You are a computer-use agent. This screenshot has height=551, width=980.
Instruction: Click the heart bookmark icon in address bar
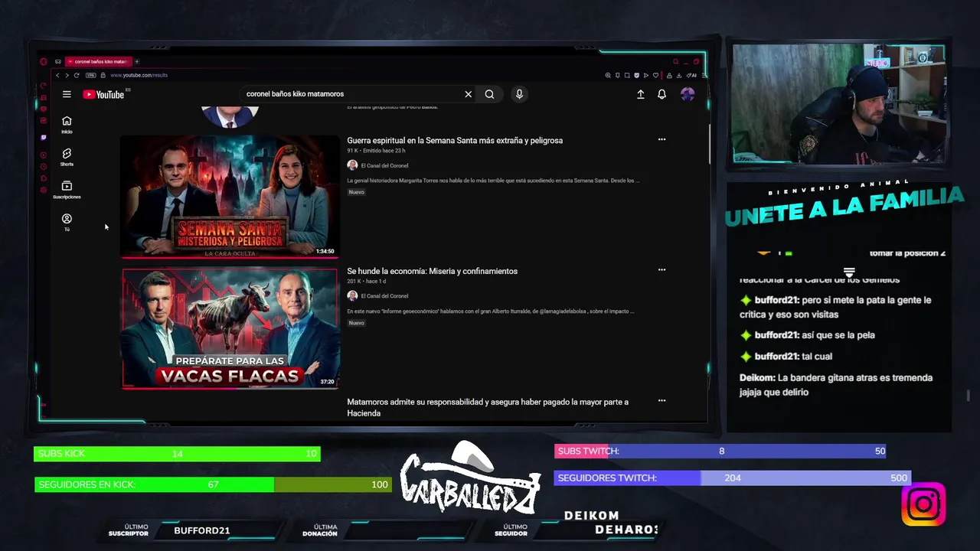655,75
